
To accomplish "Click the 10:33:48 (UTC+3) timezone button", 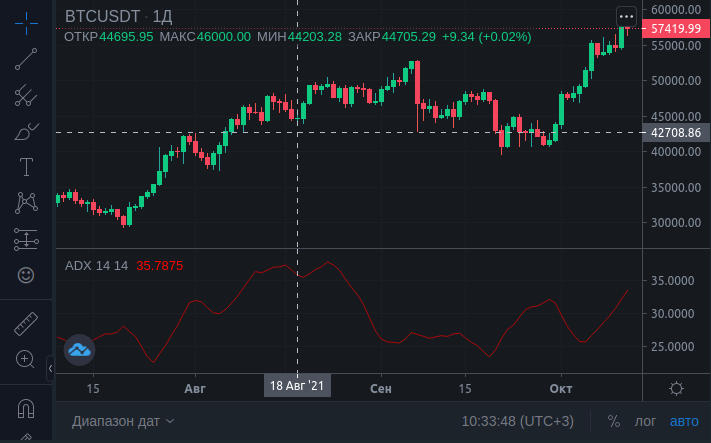I will point(517,421).
